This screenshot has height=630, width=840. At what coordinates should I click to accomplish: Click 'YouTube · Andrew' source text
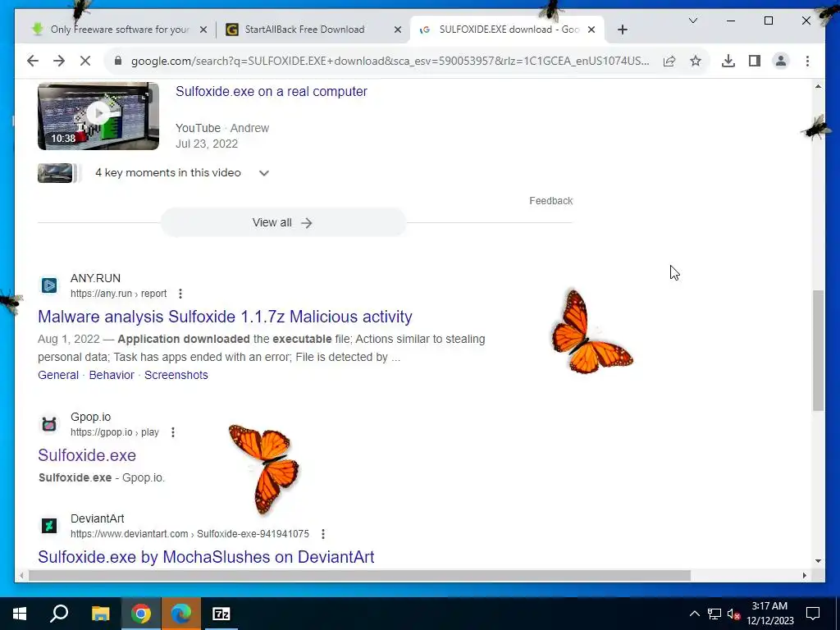(222, 128)
